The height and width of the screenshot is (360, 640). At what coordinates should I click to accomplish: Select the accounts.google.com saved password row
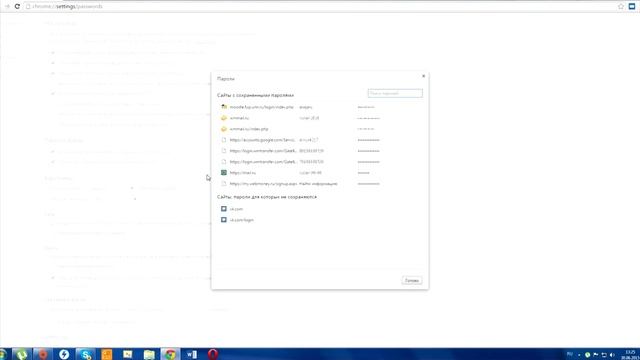(320, 140)
